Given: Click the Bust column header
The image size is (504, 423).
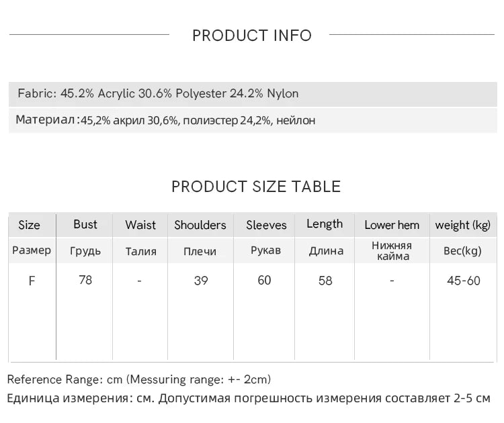Looking at the screenshot, I should tap(85, 224).
